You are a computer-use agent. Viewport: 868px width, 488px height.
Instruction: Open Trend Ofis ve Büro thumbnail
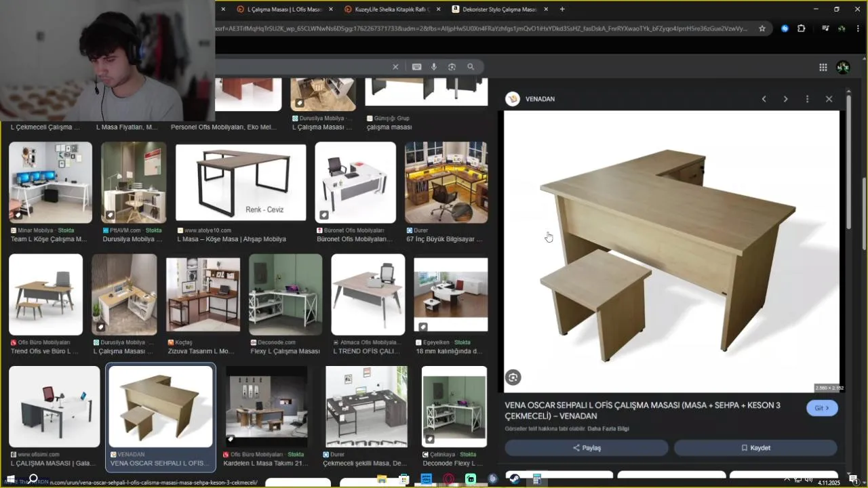pyautogui.click(x=45, y=295)
